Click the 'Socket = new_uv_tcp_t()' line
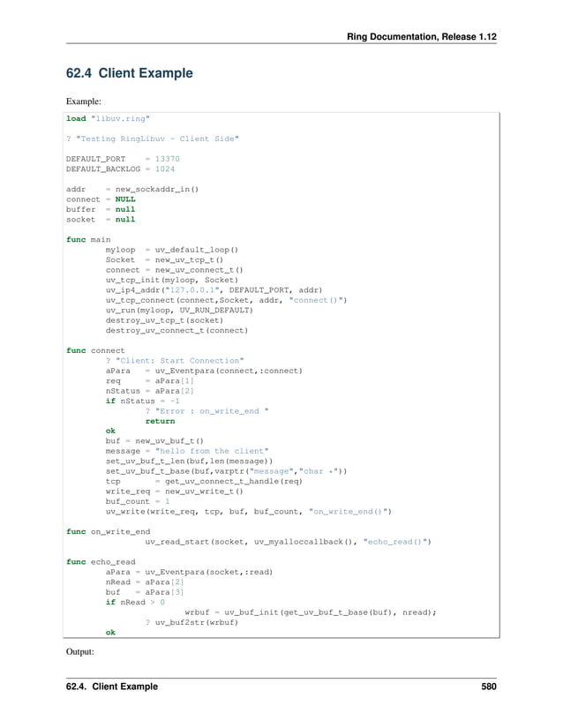The height and width of the screenshot is (728, 563). click(164, 260)
